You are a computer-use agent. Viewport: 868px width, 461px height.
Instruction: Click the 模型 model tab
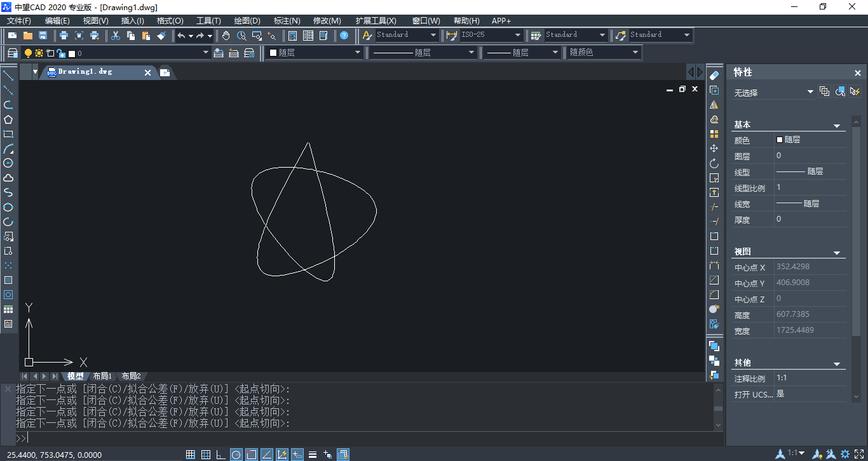76,376
